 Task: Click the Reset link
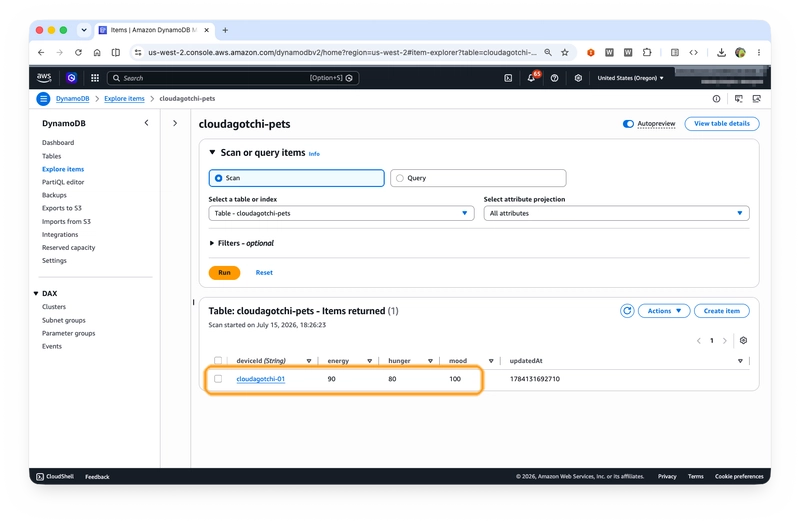(264, 272)
